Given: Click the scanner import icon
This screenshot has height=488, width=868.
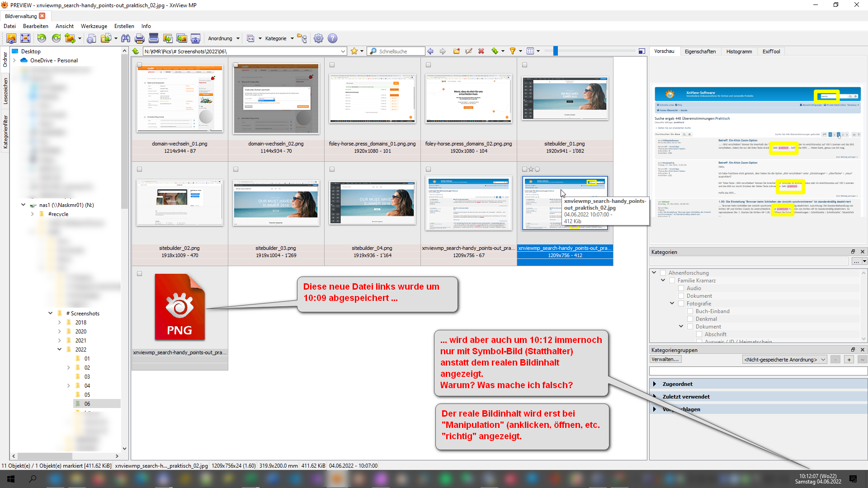Looking at the screenshot, I should point(154,38).
